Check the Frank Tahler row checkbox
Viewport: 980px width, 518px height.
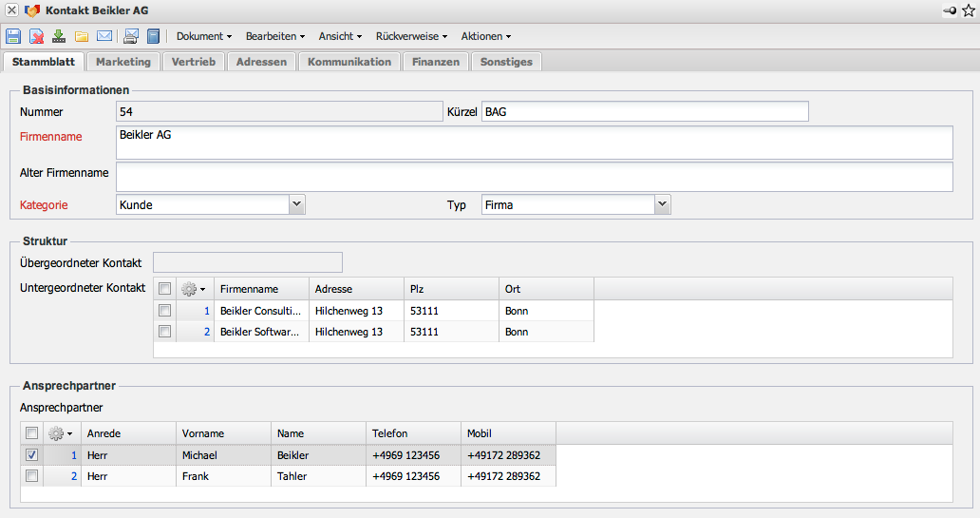pyautogui.click(x=32, y=476)
